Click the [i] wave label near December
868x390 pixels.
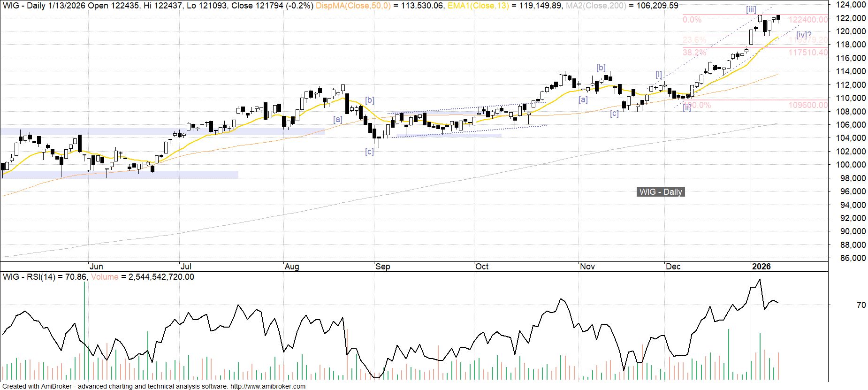[659, 75]
